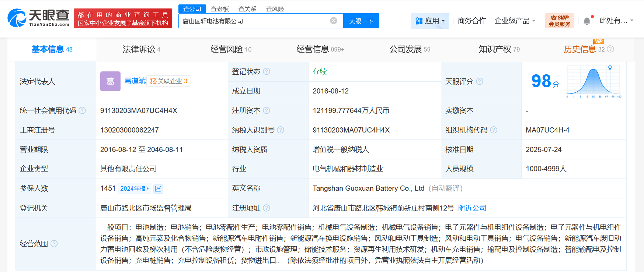Click the 存续 status value
The width and height of the screenshot is (644, 272).
point(320,71)
